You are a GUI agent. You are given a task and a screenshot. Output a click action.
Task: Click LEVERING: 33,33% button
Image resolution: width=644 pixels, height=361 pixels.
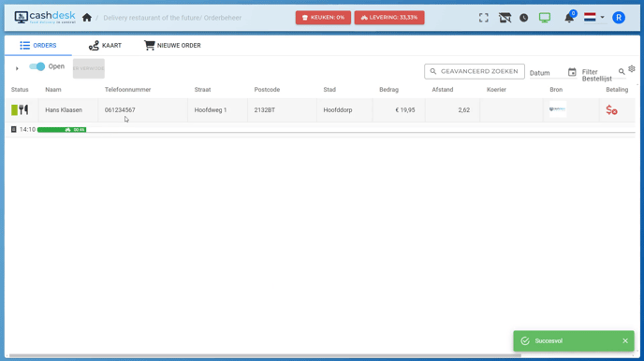[389, 18]
